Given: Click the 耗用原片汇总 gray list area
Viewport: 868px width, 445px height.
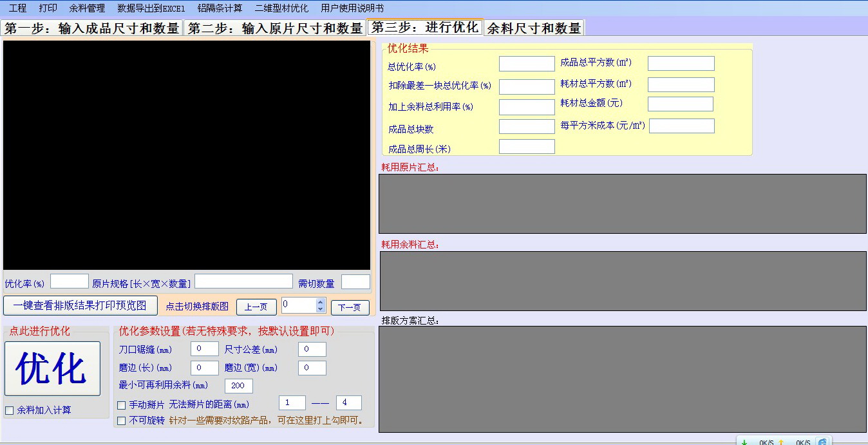Looking at the screenshot, I should point(623,204).
